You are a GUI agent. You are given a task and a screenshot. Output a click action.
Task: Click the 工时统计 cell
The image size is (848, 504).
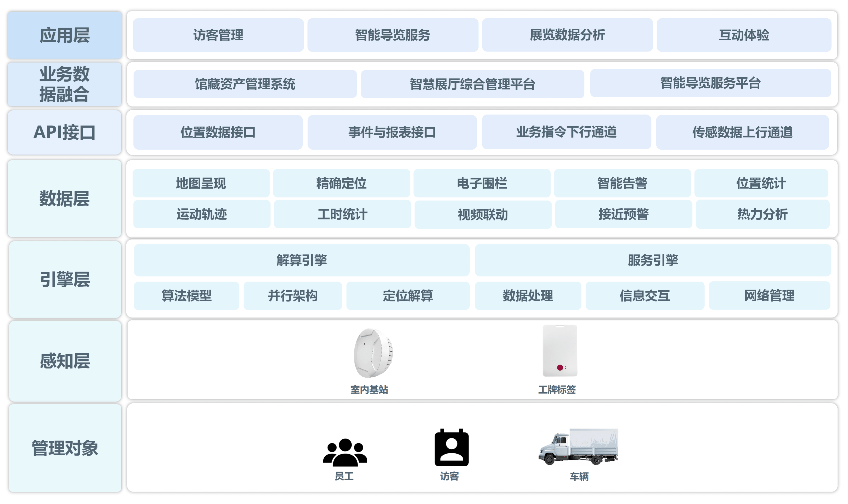coord(342,214)
